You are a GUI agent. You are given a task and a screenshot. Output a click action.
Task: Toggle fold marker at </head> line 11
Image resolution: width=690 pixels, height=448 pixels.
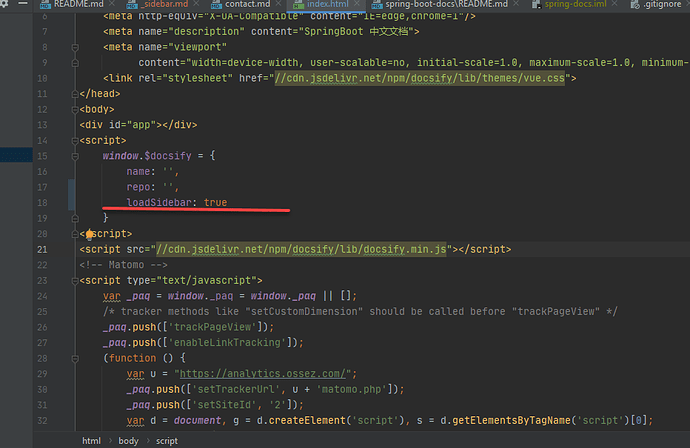[75, 94]
